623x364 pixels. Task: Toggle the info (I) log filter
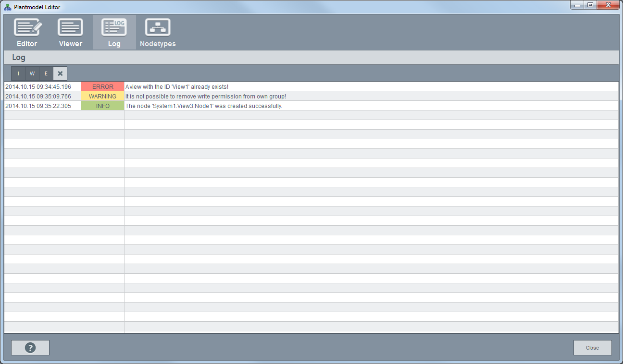(18, 73)
